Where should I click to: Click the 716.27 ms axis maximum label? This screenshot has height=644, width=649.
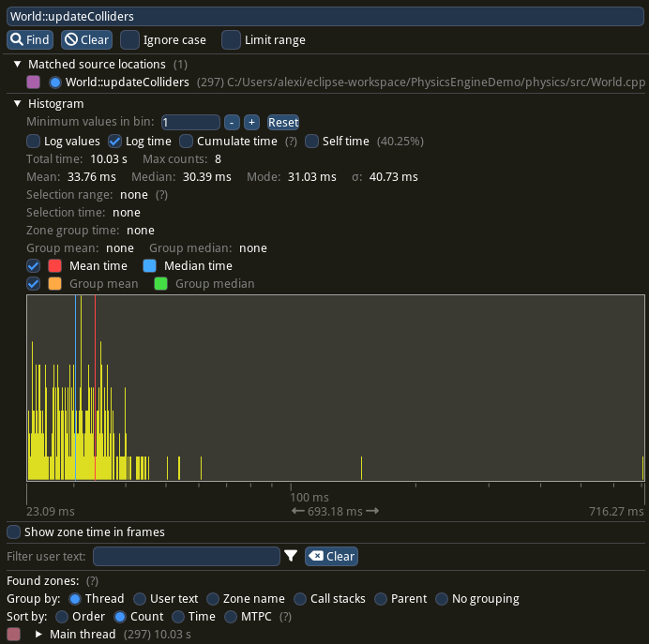click(x=616, y=512)
